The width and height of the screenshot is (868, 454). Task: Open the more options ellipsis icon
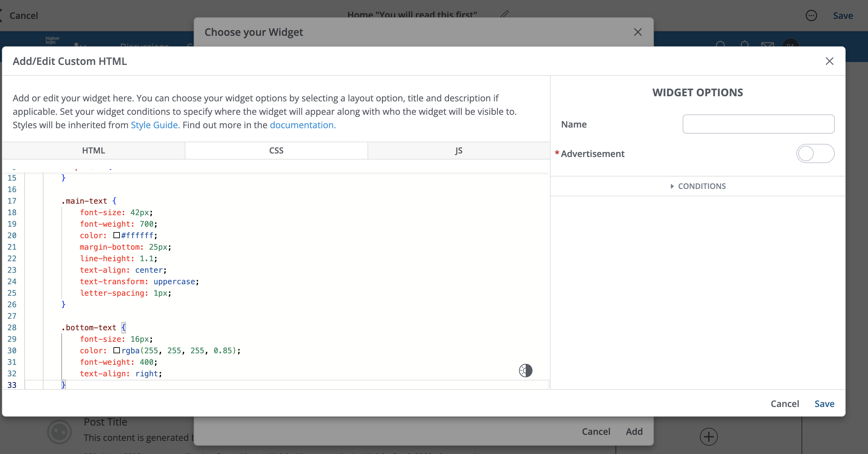811,15
